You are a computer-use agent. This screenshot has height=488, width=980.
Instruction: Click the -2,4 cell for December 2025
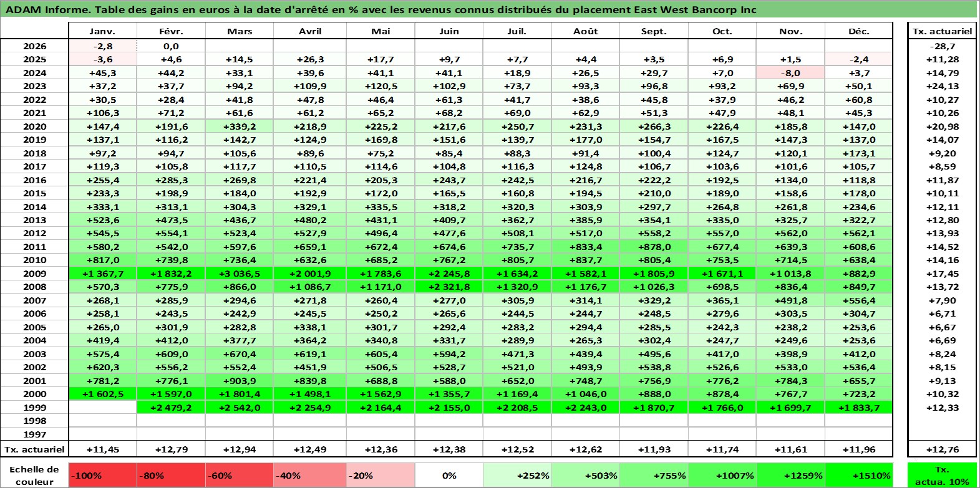pyautogui.click(x=858, y=59)
